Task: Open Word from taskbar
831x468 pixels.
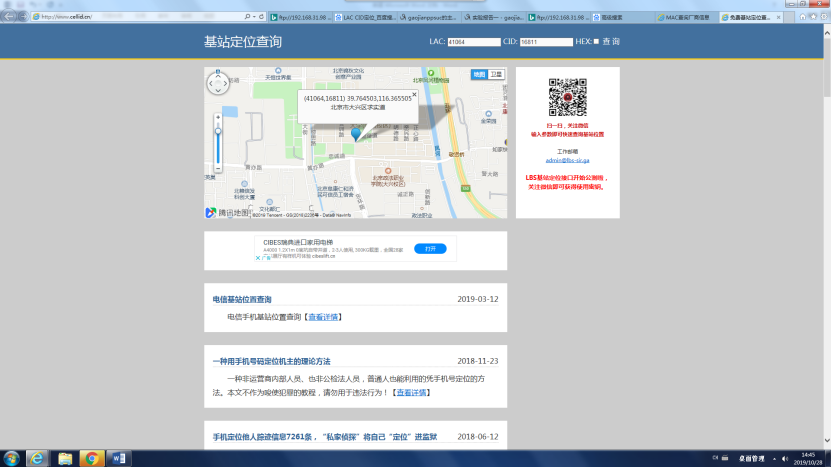Action: [x=119, y=458]
